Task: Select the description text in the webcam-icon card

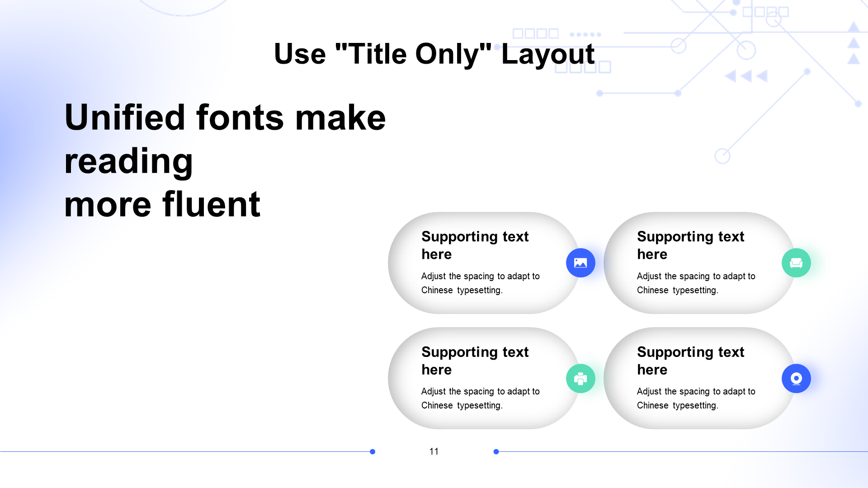Action: click(696, 398)
